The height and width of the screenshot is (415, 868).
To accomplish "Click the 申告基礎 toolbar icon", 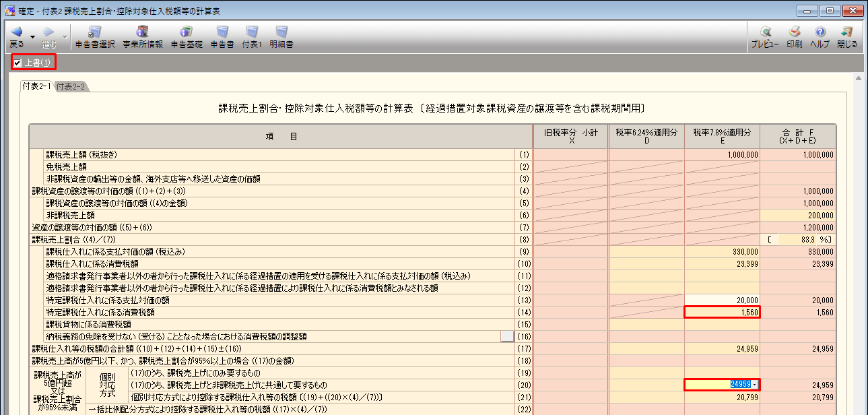I will (187, 33).
